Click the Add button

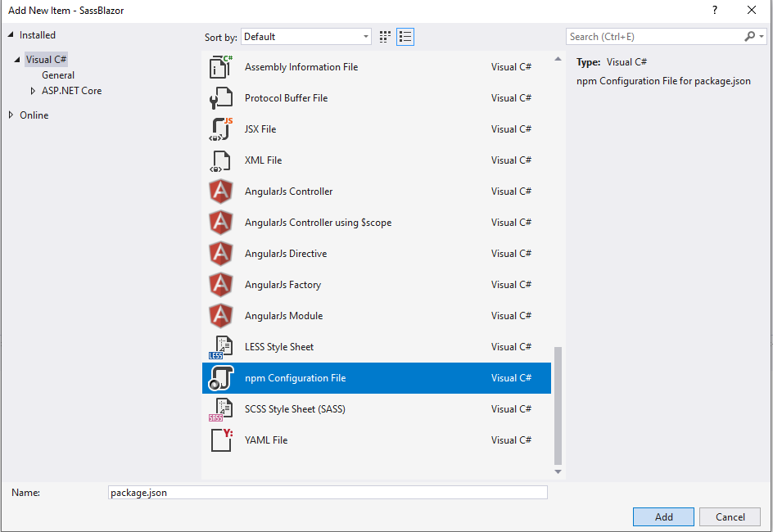663,516
